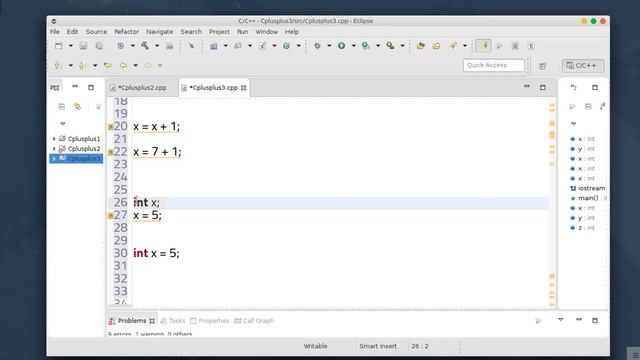Open the Project menu
Screen dimensions: 640x360
pos(219,31)
